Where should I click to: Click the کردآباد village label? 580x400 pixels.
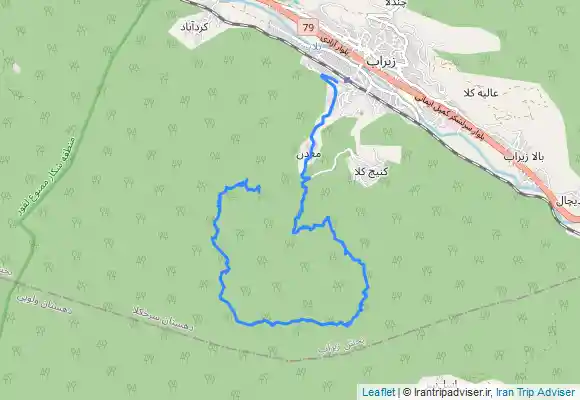point(194,26)
